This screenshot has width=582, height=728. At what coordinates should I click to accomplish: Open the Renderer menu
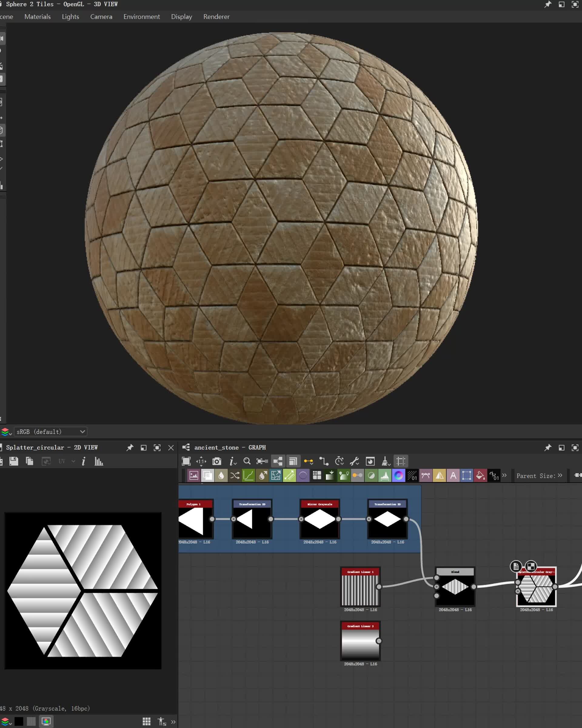pyautogui.click(x=216, y=17)
